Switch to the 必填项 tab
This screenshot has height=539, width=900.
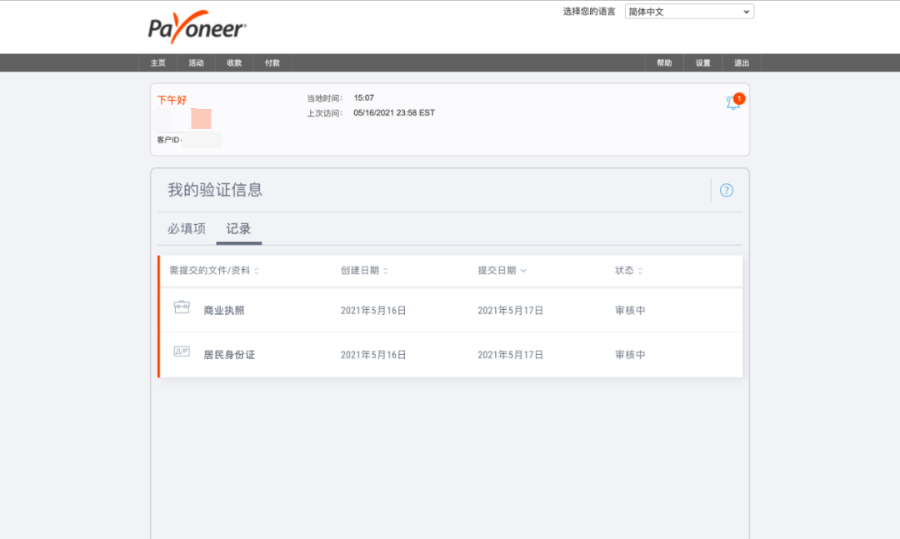[186, 229]
